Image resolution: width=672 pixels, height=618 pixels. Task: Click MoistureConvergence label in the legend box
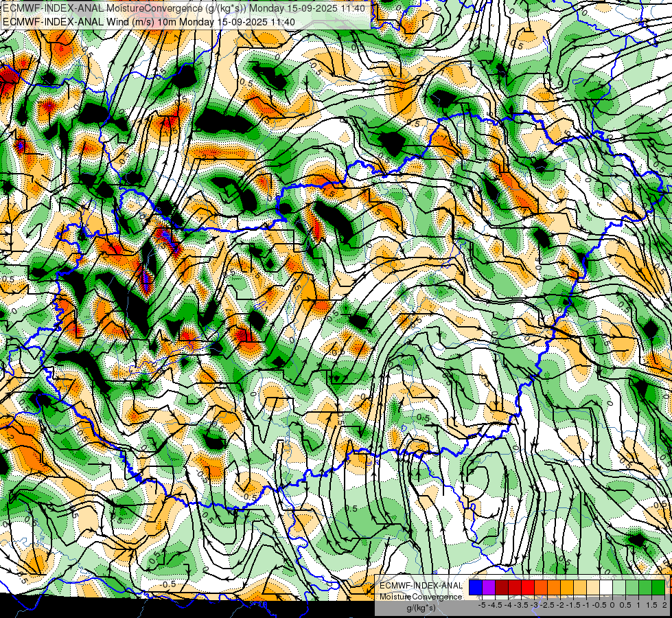pyautogui.click(x=421, y=597)
